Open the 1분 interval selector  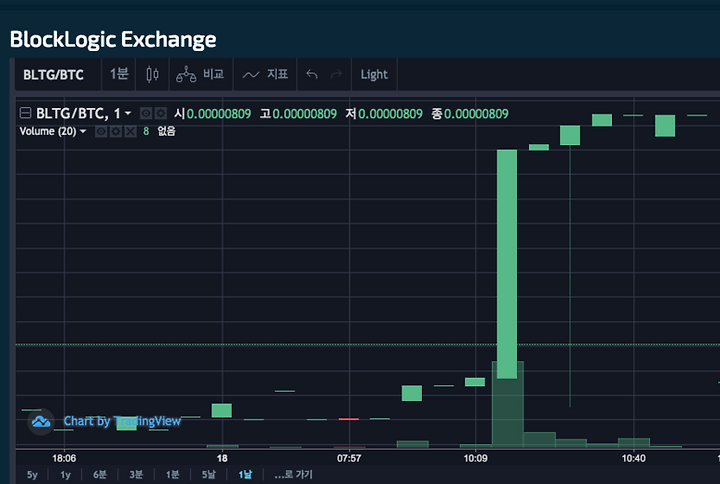[x=119, y=74]
